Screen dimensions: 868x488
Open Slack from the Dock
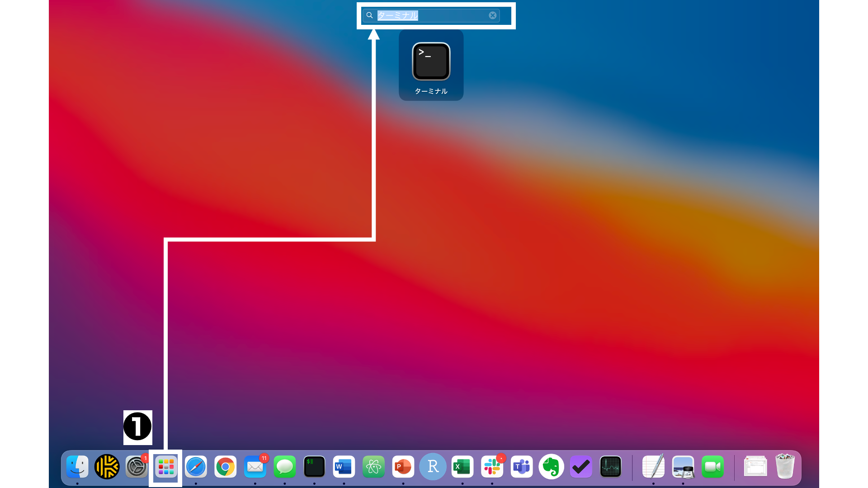pos(492,467)
